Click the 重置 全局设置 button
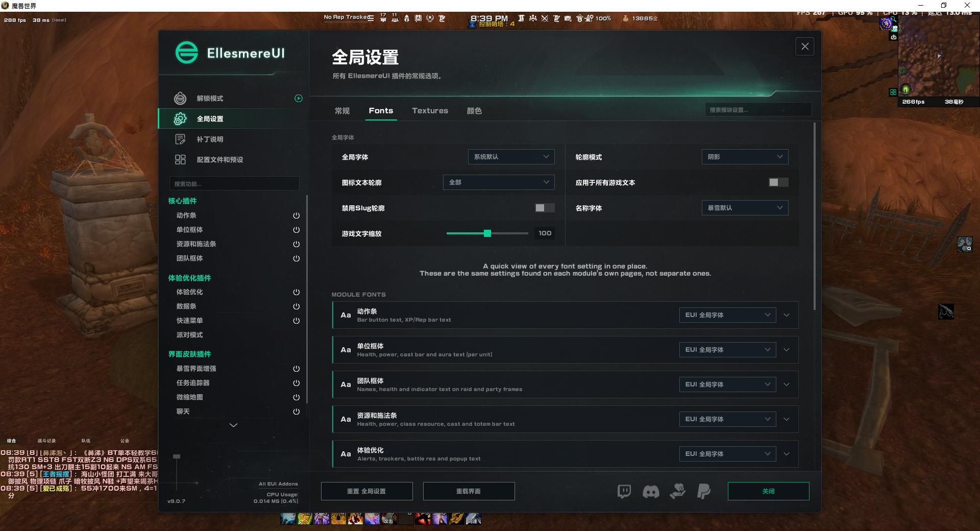Image resolution: width=980 pixels, height=531 pixels. coord(366,491)
